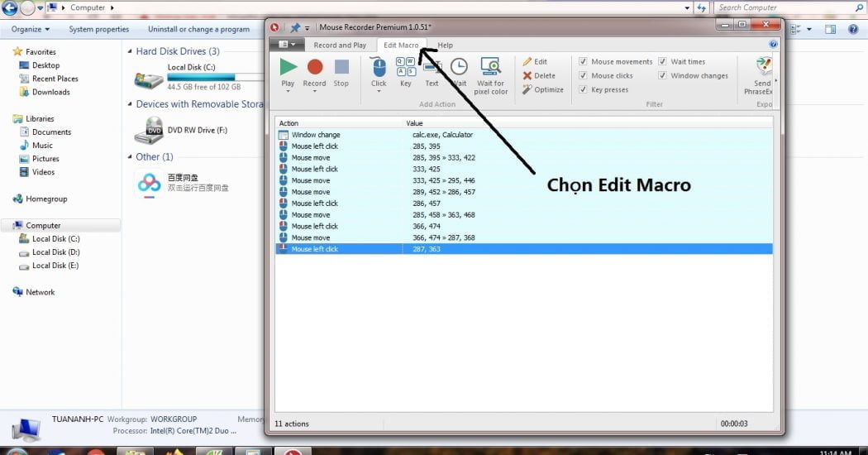
Task: Optimize the recorded macro
Action: tap(542, 89)
